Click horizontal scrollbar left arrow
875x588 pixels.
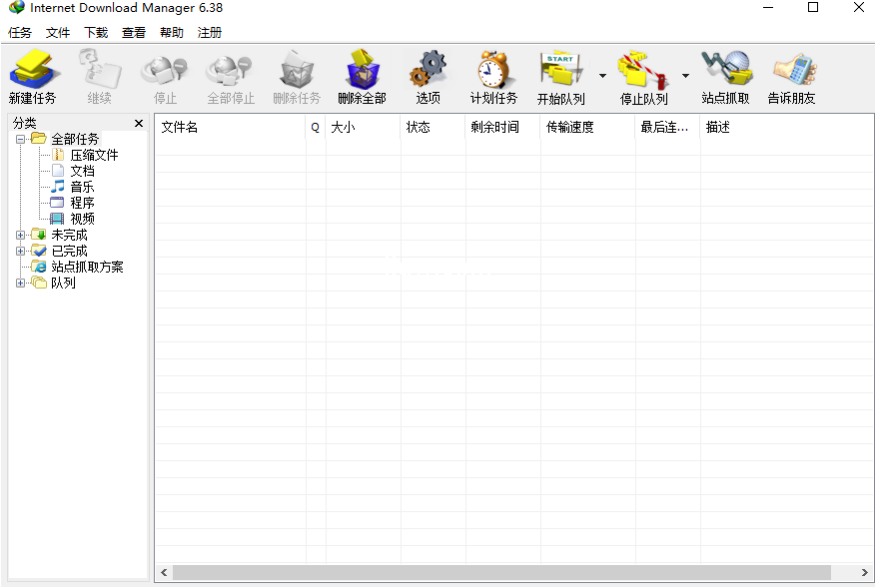coord(164,572)
